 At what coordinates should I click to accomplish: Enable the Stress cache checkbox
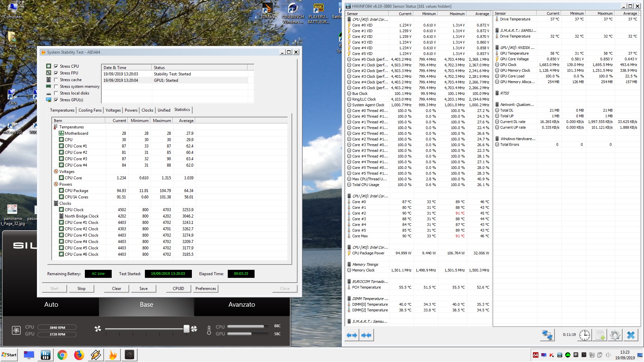(x=56, y=80)
